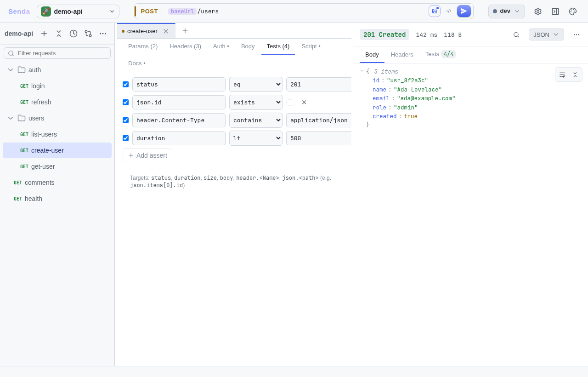Collapse all nodes in response viewer
The width and height of the screenshot is (588, 377).
tap(575, 74)
